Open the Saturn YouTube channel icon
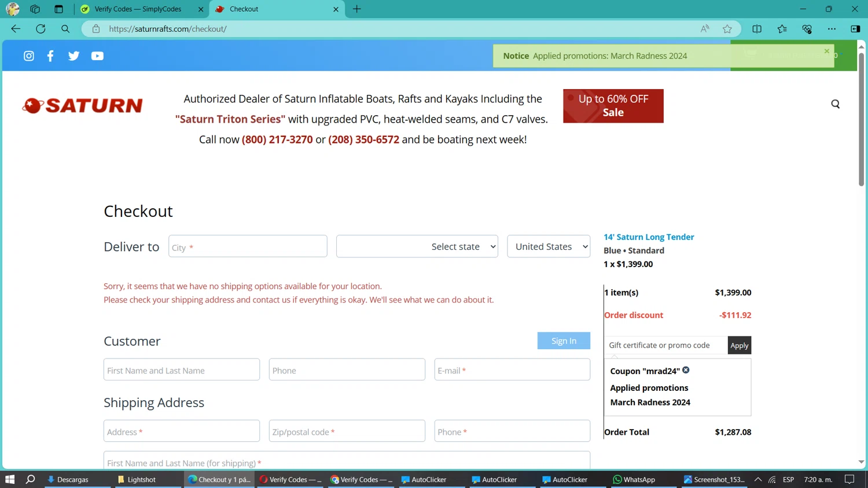Image resolution: width=868 pixels, height=488 pixels. coord(97,56)
